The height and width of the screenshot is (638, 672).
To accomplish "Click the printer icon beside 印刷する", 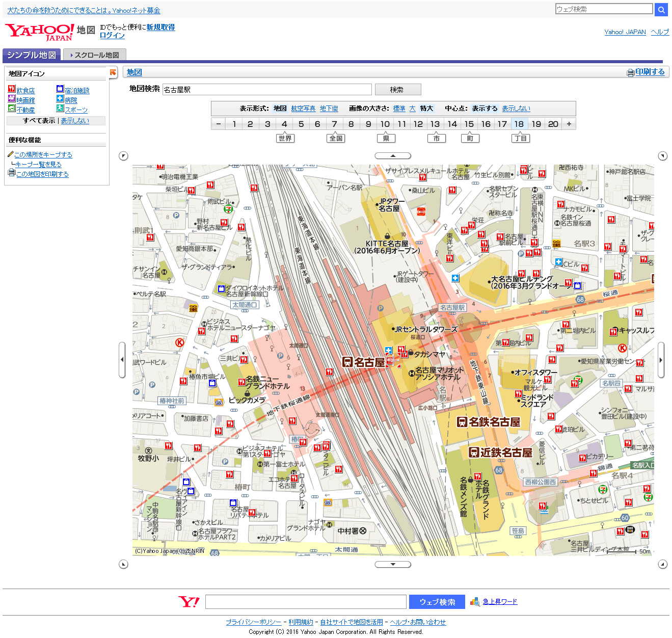I will click(x=630, y=73).
